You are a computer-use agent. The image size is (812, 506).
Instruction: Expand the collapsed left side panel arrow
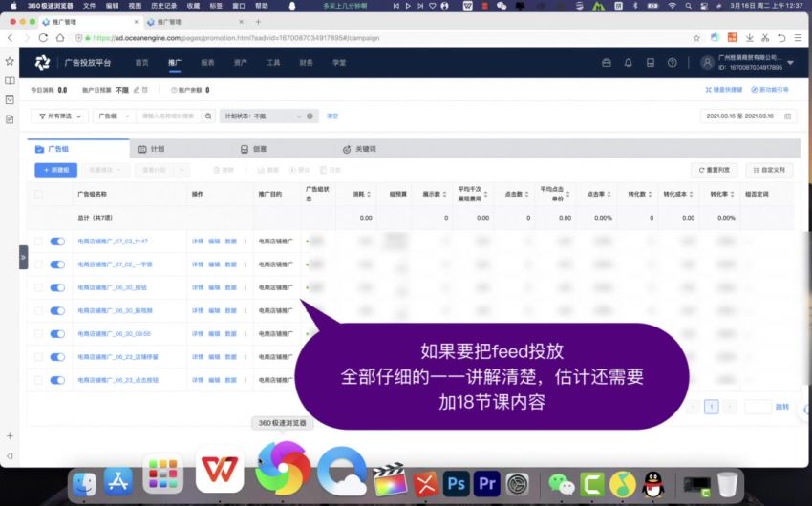click(x=23, y=257)
